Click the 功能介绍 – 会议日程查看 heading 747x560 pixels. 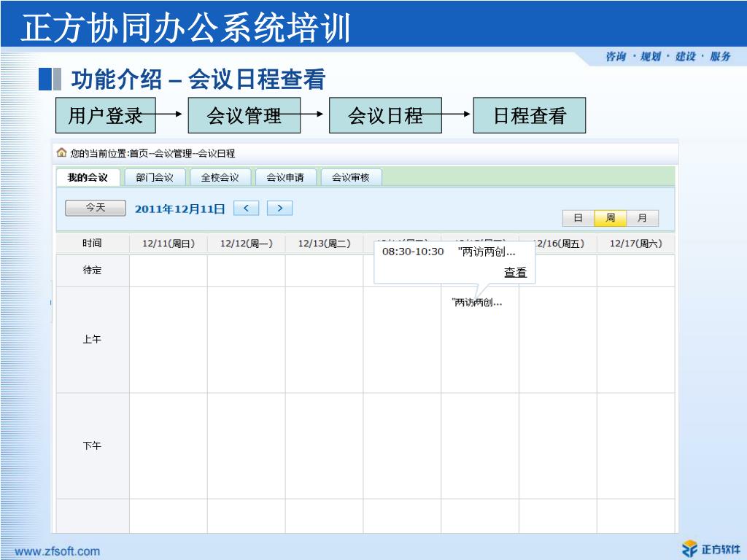pyautogui.click(x=198, y=79)
